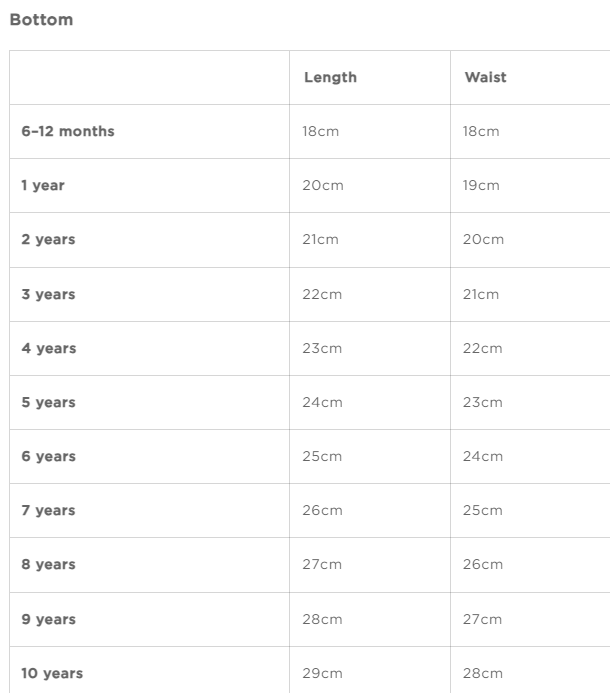
Task: Select the 9 years row label
Action: 48,619
